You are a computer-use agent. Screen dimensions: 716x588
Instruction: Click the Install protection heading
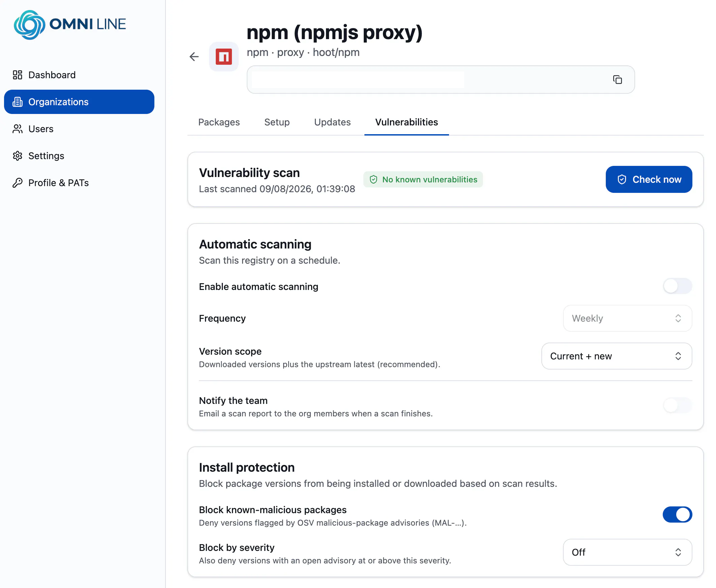point(246,467)
